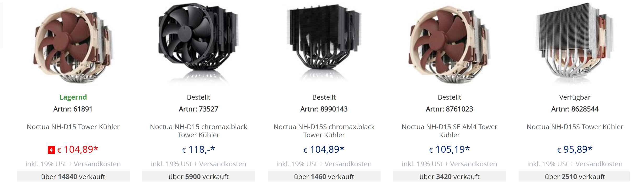
Task: Click the Artnr: 8628544 article number
Action: tap(575, 109)
